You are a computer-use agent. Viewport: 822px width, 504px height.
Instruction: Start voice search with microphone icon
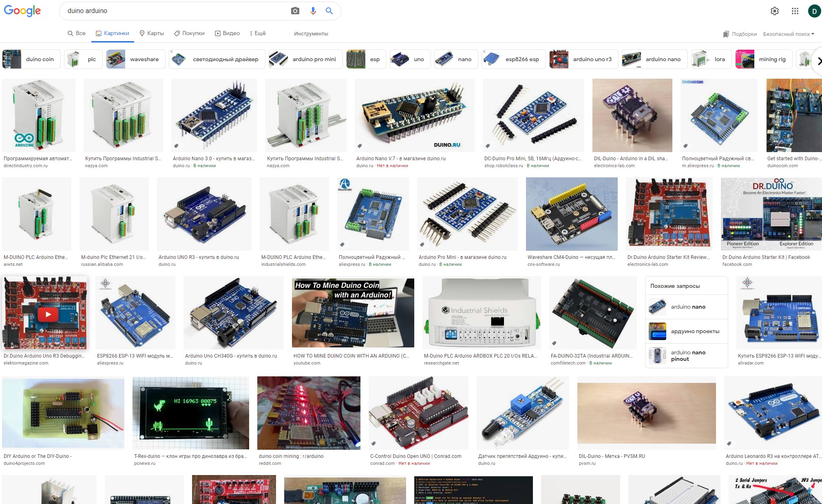pyautogui.click(x=313, y=11)
